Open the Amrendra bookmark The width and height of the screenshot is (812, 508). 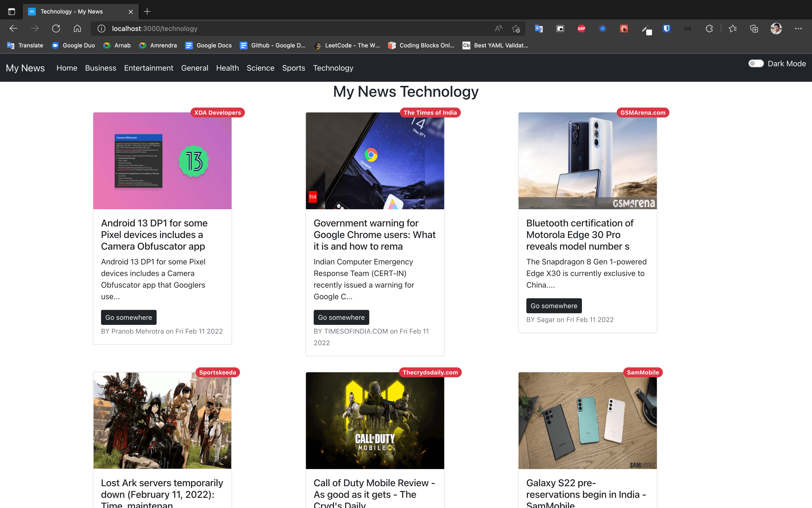[x=158, y=45]
